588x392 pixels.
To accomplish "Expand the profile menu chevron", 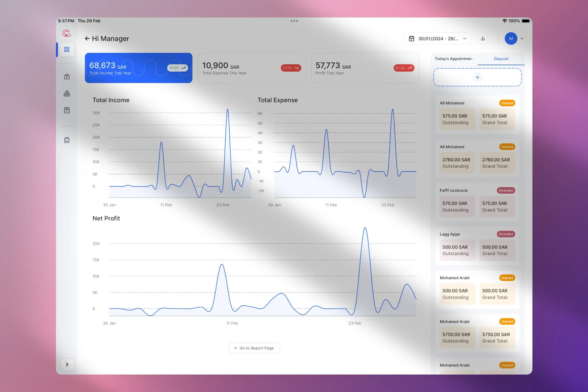I will pyautogui.click(x=522, y=39).
